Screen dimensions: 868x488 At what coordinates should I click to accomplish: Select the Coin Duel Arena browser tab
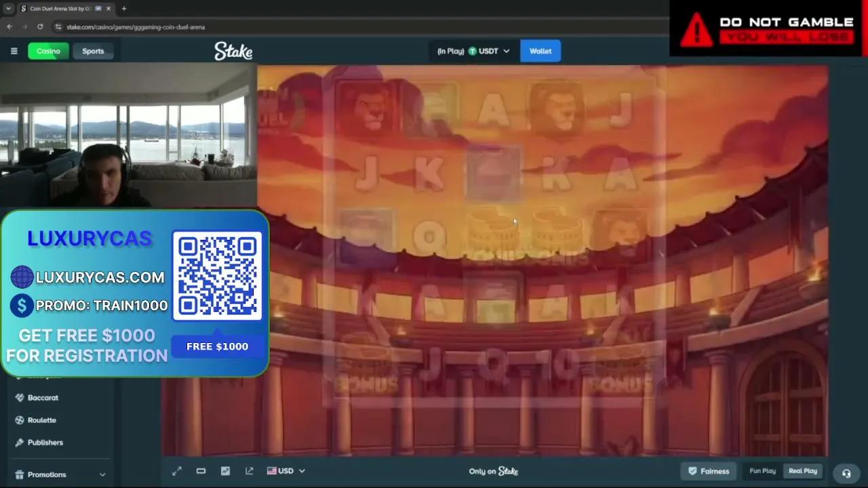tap(65, 8)
